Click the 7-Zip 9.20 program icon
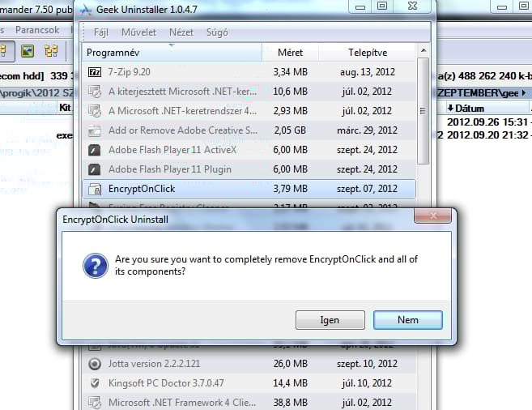The width and height of the screenshot is (532, 410). point(94,72)
